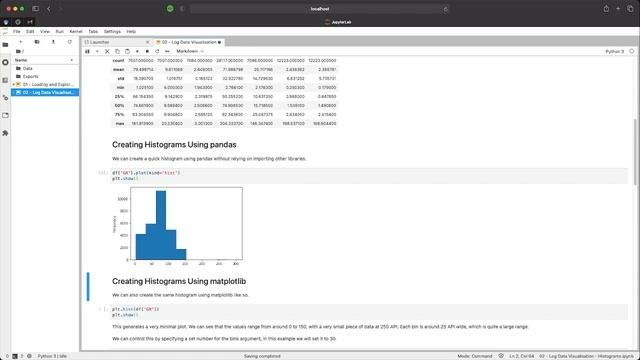The width and height of the screenshot is (640, 360).
Task: Open the Help menu
Action: (x=131, y=31)
